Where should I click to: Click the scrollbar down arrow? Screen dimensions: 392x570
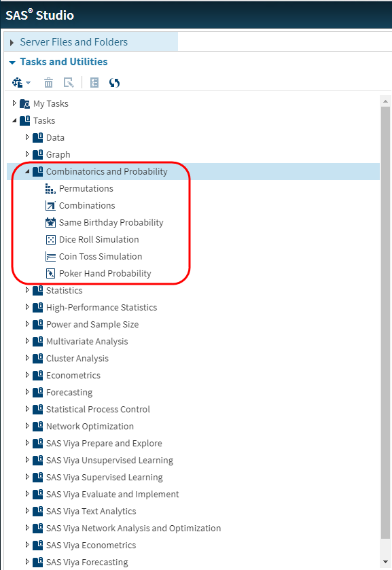click(x=385, y=563)
